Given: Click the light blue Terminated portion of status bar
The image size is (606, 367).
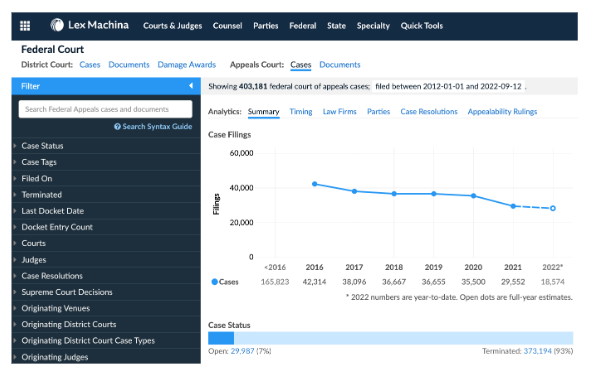Looking at the screenshot, I should click(x=403, y=338).
